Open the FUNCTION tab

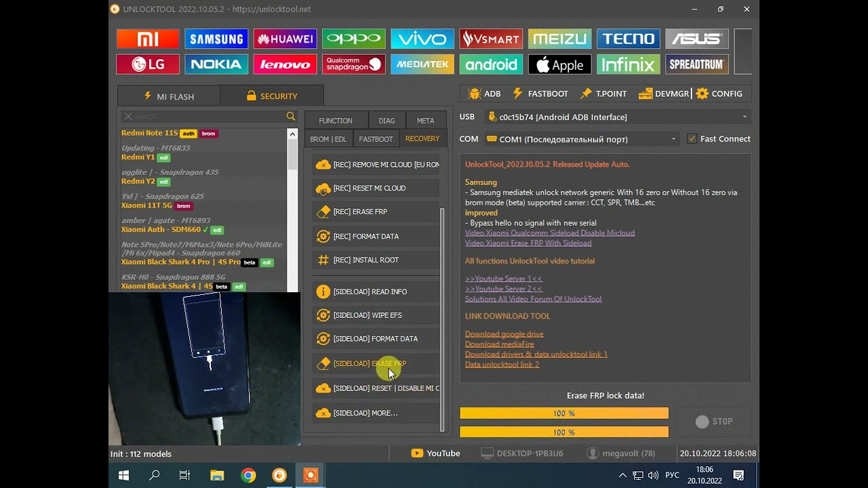pyautogui.click(x=336, y=121)
